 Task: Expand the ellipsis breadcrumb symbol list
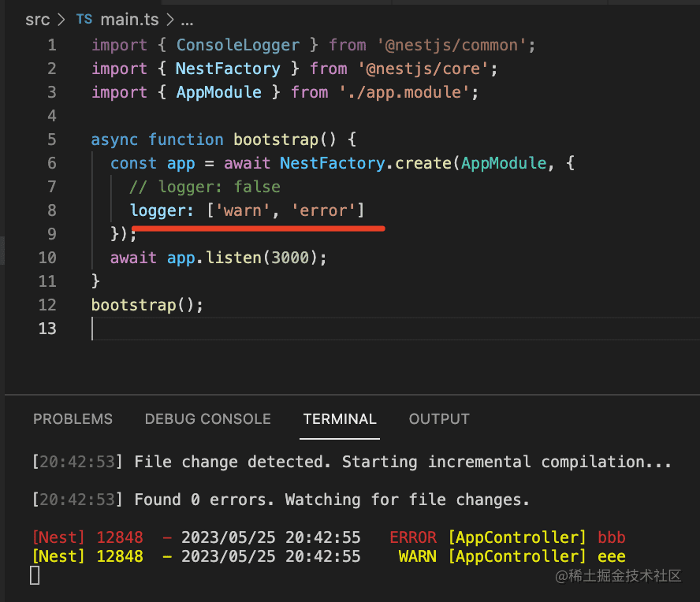point(187,20)
